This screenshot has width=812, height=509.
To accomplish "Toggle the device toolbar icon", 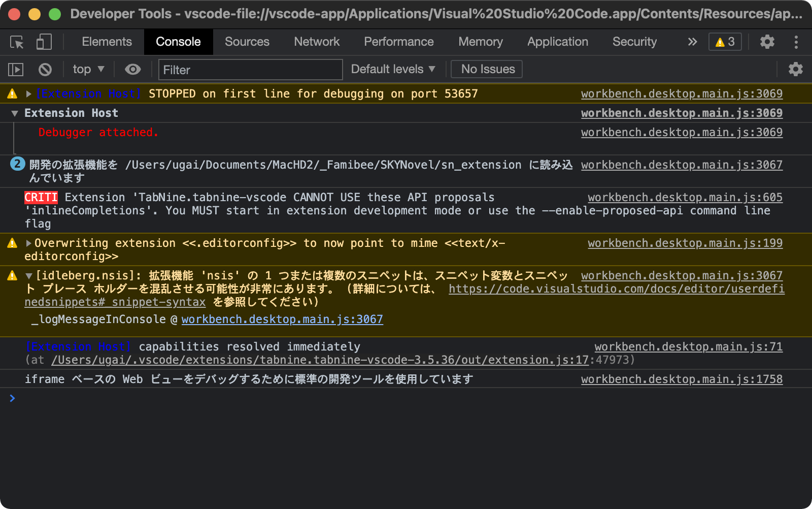I will tap(44, 42).
